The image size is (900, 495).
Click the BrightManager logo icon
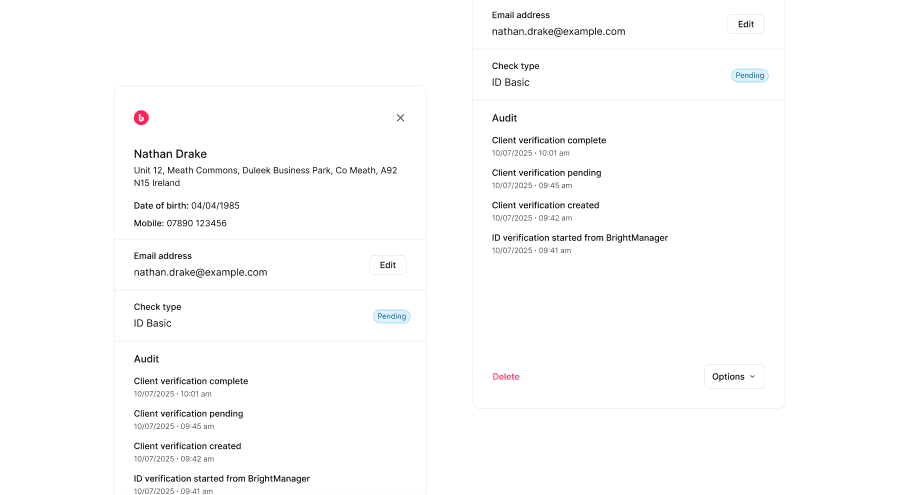pos(141,118)
